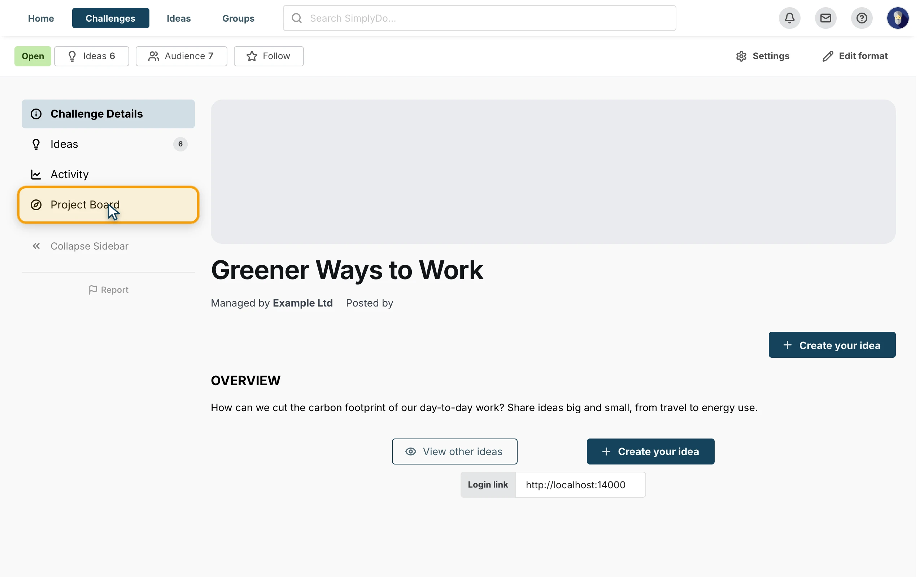Open Project Board in the sidebar
Screen dimensions: 924x577
[x=108, y=205]
